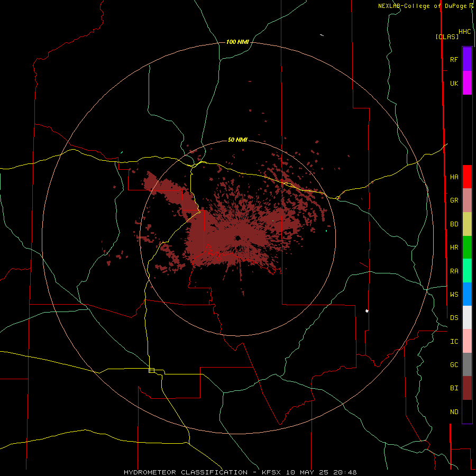Click the BD legend label
This screenshot has width=476, height=476.
[x=454, y=224]
